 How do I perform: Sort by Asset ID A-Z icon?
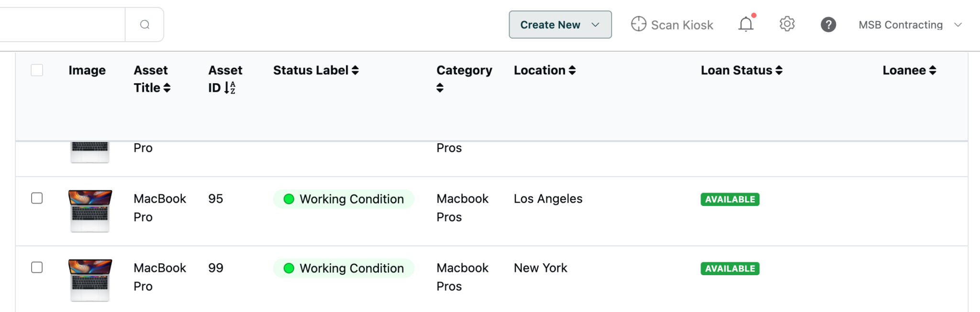pyautogui.click(x=230, y=88)
